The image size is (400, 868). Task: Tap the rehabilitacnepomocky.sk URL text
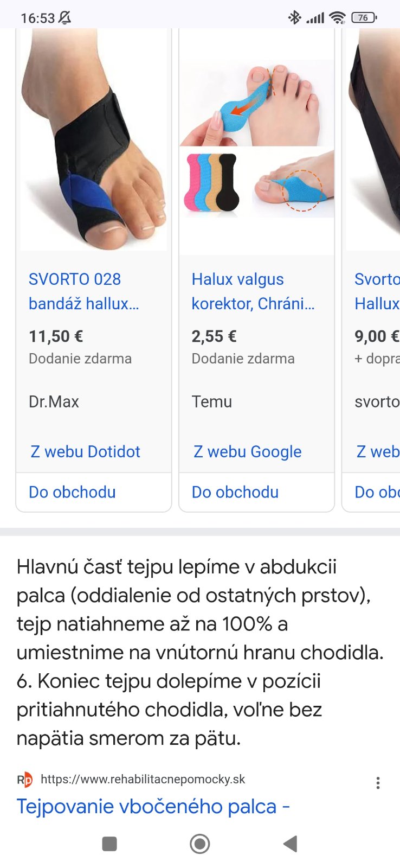tap(143, 780)
